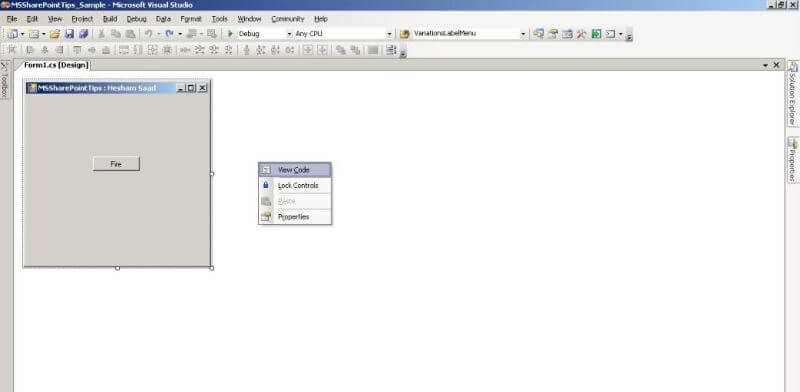The height and width of the screenshot is (392, 800).
Task: Expand the auto-hidden Toolbox side tab
Action: pos(5,80)
